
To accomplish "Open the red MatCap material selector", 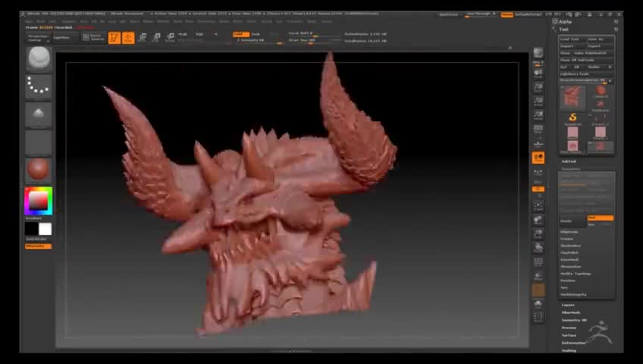I will point(39,170).
